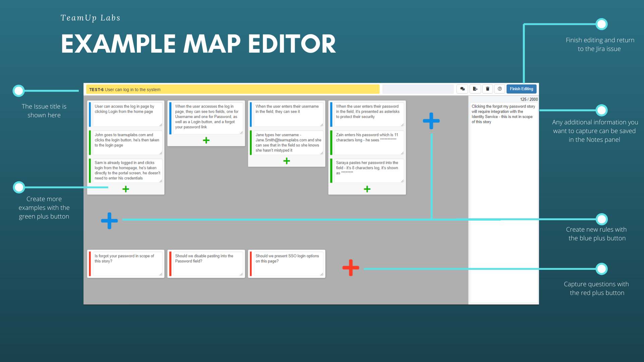Select the rule 'When the user enters their username'
The image size is (644, 362).
pos(288,114)
